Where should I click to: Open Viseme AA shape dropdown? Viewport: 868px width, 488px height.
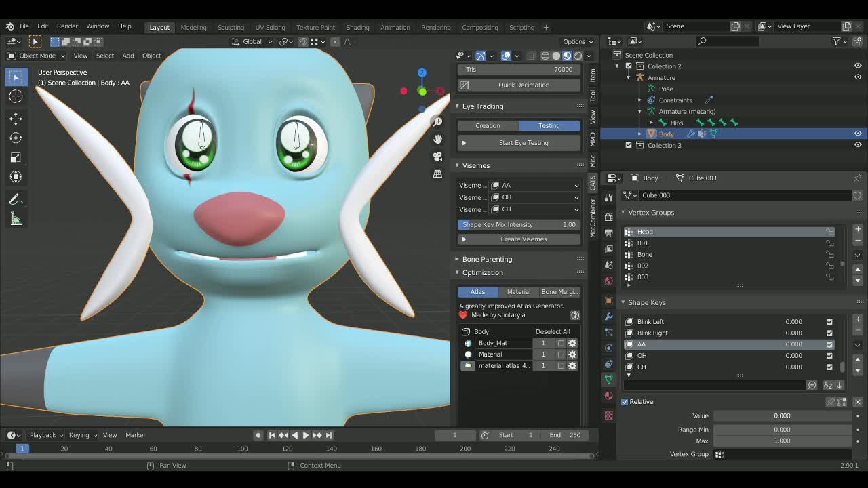[535, 185]
